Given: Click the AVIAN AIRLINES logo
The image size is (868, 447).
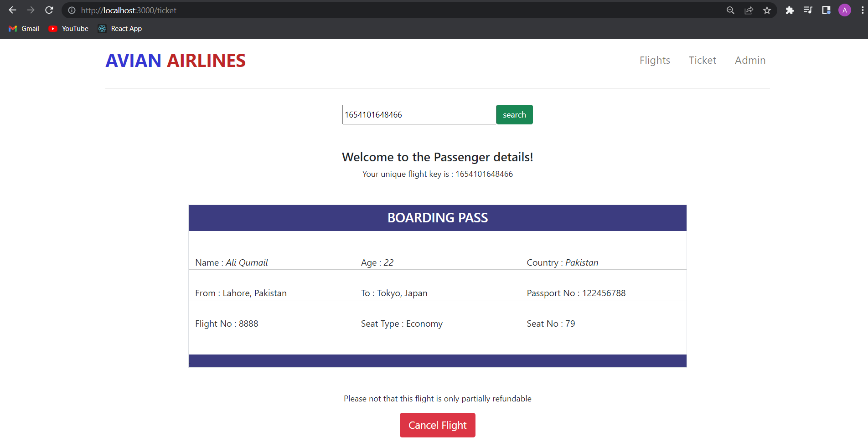Looking at the screenshot, I should 175,60.
